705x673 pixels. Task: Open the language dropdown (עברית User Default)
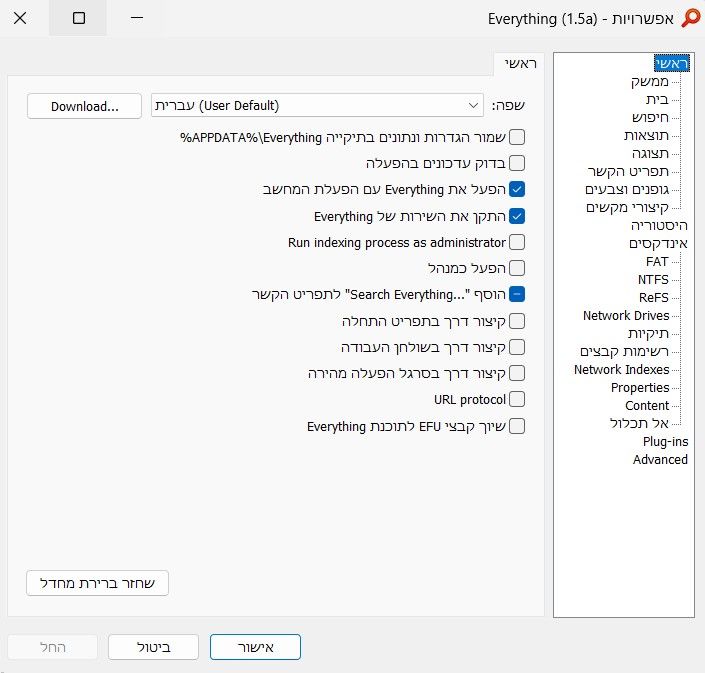317,106
